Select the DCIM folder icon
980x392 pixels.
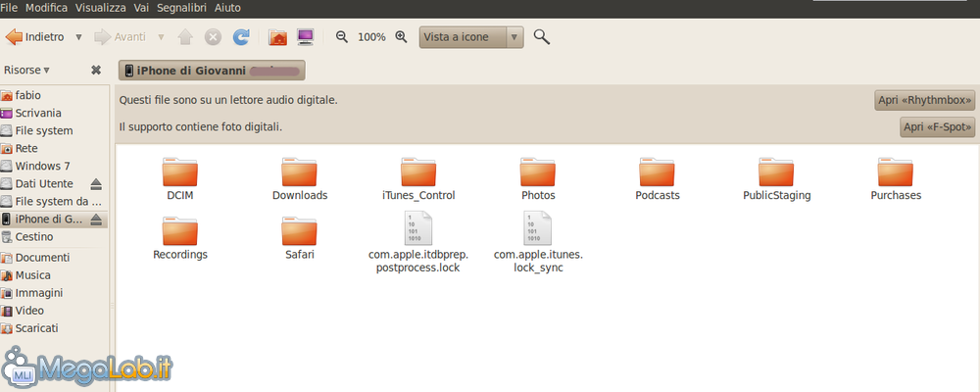[180, 171]
